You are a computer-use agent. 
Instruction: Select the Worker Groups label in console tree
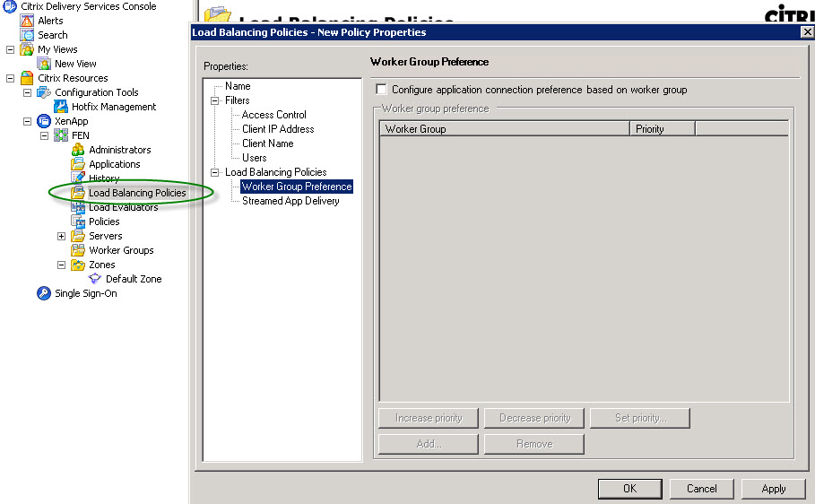coord(121,250)
